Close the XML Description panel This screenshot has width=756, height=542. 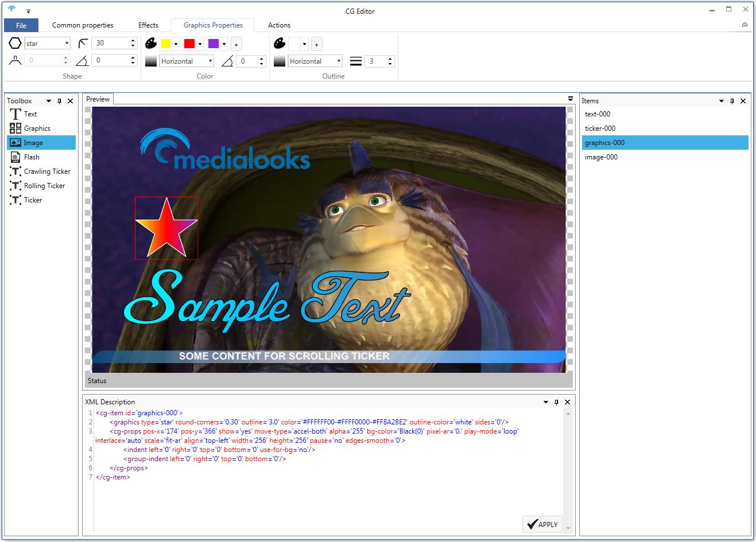point(568,402)
